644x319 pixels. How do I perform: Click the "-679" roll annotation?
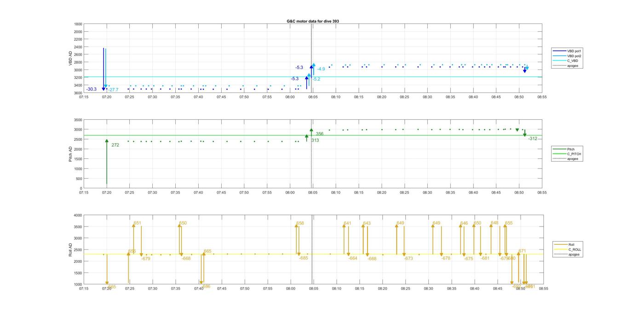tap(146, 259)
